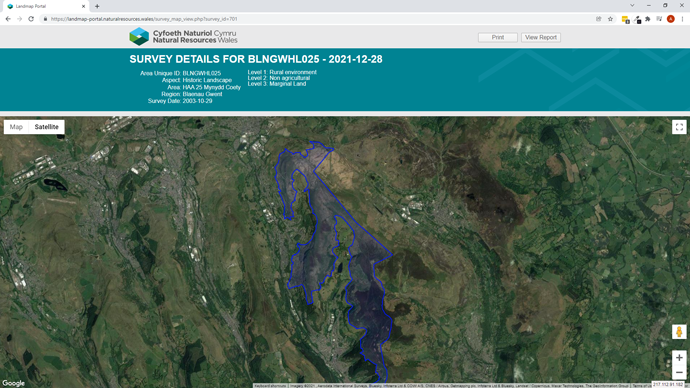
Task: Bookmark this page with the star icon
Action: 610,19
